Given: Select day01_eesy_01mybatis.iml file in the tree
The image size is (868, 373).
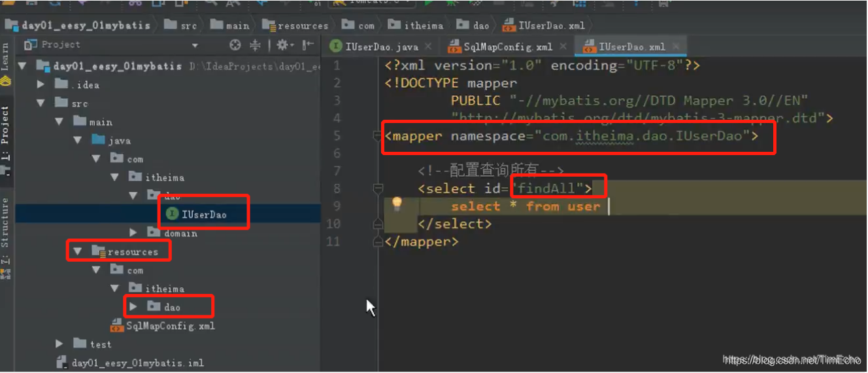Looking at the screenshot, I should [131, 363].
